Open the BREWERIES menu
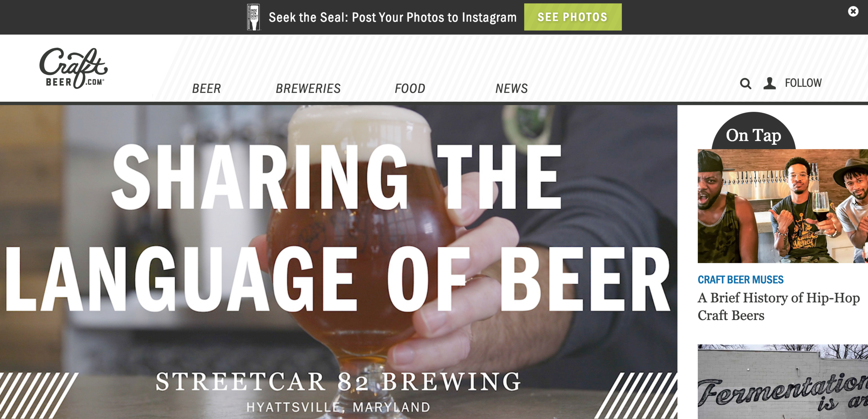 308,89
